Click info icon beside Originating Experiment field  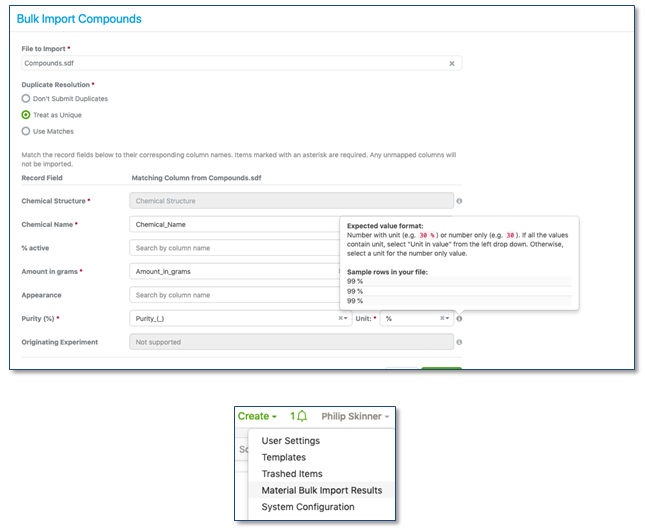pos(459,342)
